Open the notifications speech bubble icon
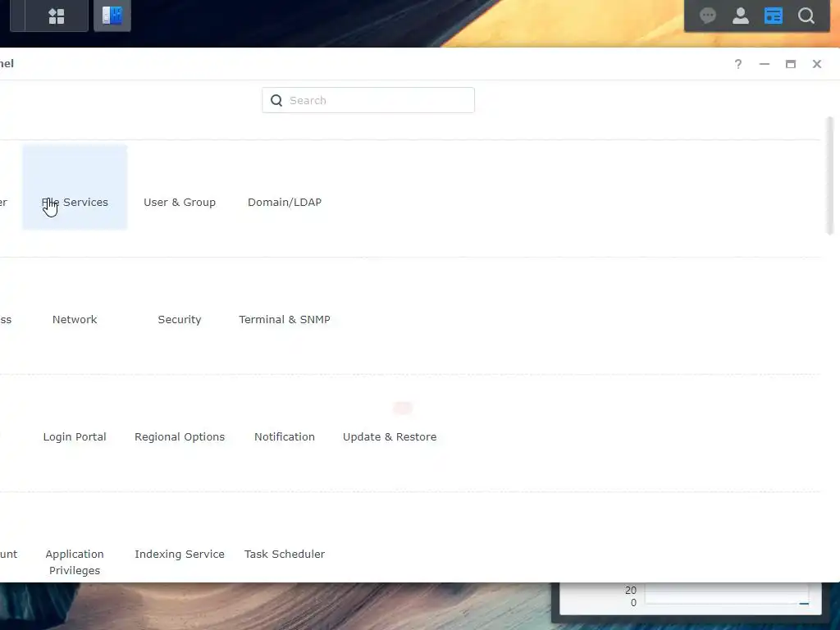Image resolution: width=840 pixels, height=630 pixels. (708, 16)
